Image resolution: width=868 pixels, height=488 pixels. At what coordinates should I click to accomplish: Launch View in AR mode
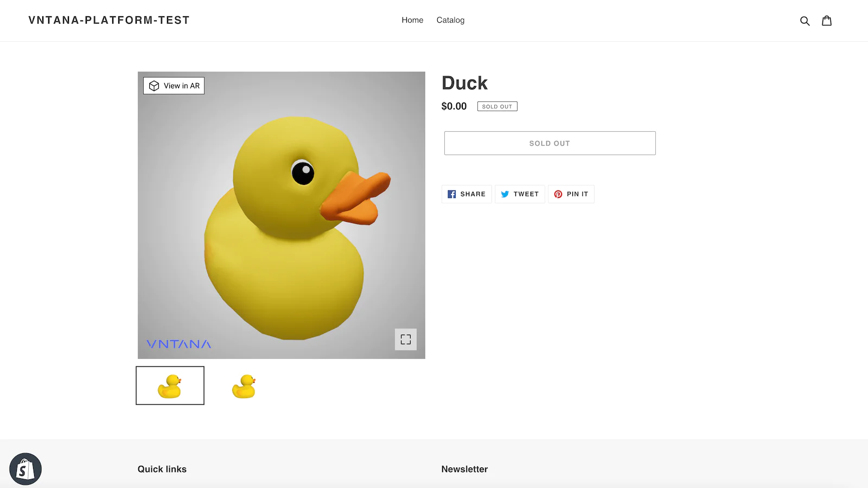[x=174, y=86]
